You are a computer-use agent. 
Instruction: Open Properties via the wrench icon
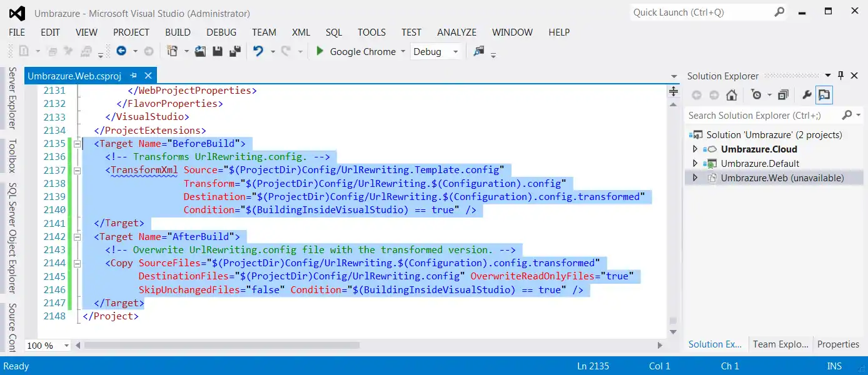807,95
